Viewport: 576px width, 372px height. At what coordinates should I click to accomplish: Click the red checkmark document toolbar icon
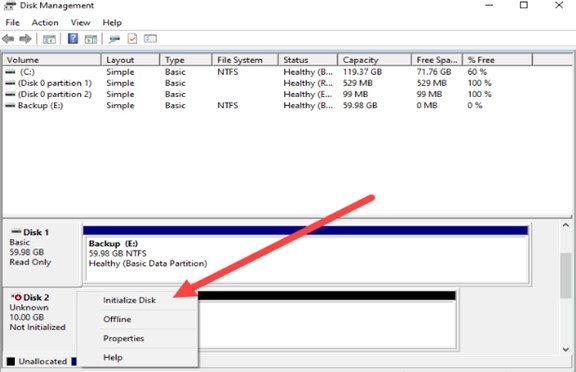132,39
